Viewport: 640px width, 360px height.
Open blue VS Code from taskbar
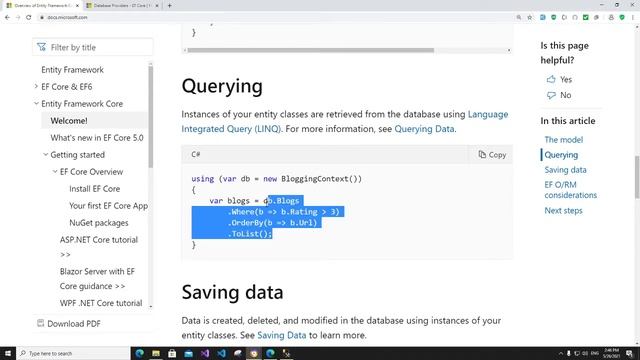pos(221,353)
